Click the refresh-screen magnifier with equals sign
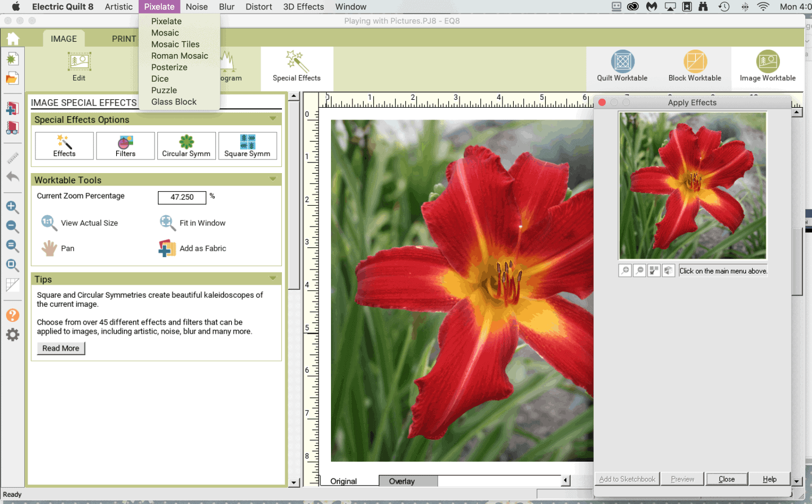 (x=12, y=246)
